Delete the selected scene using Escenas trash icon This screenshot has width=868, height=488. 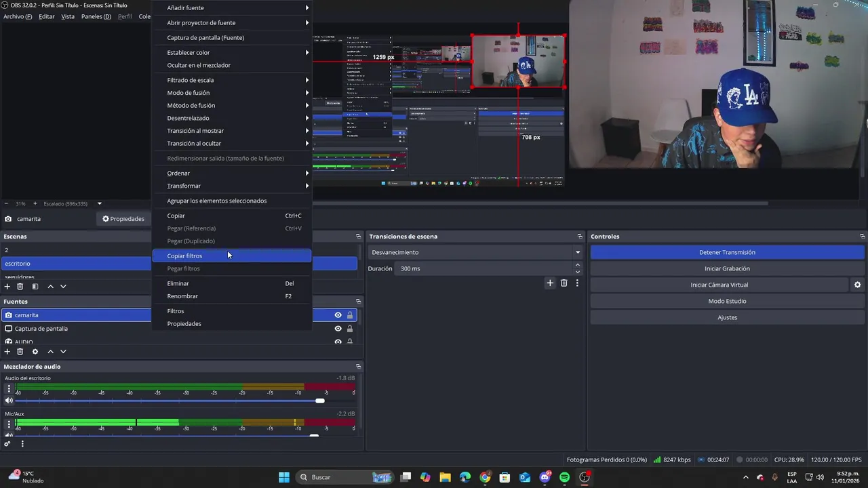click(20, 287)
